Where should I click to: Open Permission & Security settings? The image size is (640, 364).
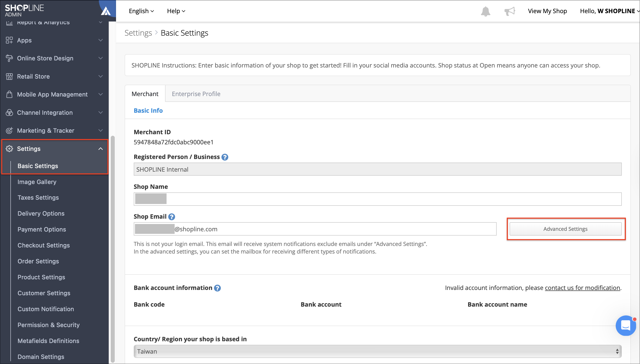(x=49, y=325)
